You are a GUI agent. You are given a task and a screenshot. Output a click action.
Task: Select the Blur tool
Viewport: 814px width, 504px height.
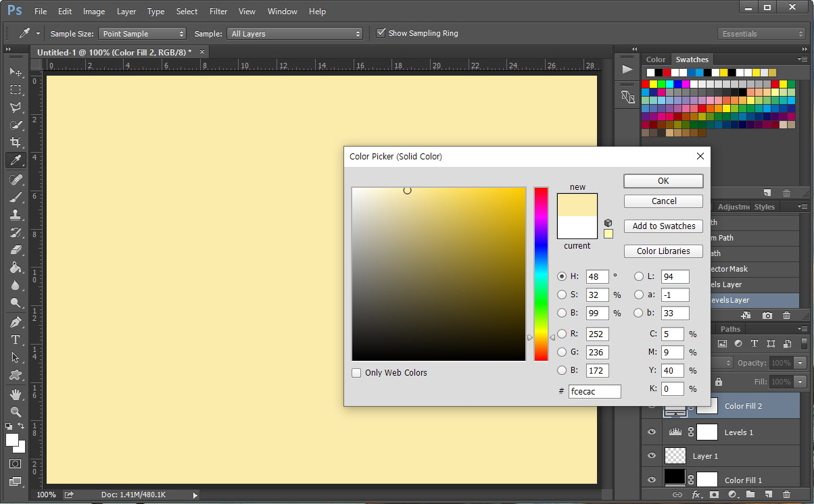[x=16, y=285]
